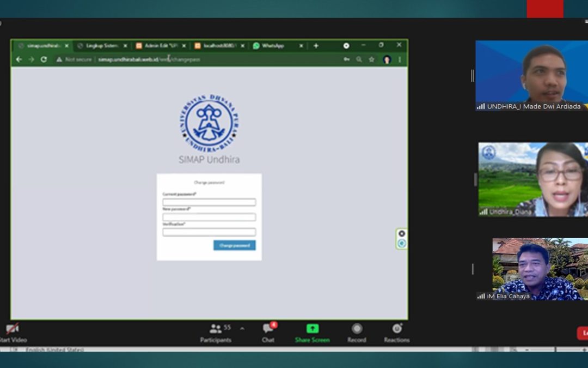This screenshot has height=368, width=588.
Task: Select the Undhira_Diana video tile
Action: coord(533,179)
